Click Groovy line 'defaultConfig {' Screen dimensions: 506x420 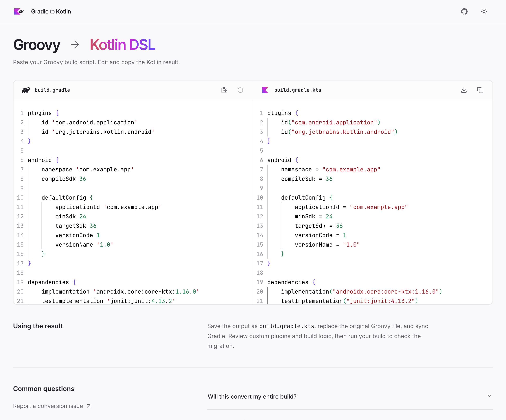pyautogui.click(x=67, y=198)
